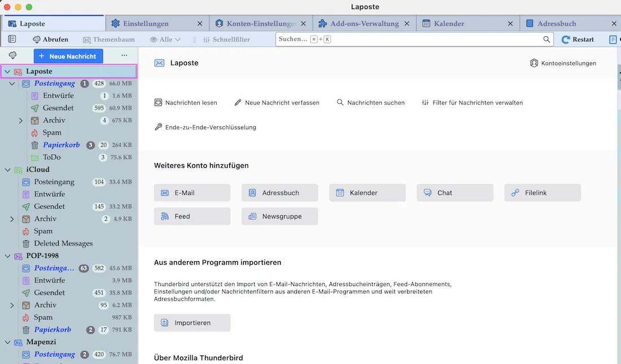Click the Importieren button

point(192,323)
